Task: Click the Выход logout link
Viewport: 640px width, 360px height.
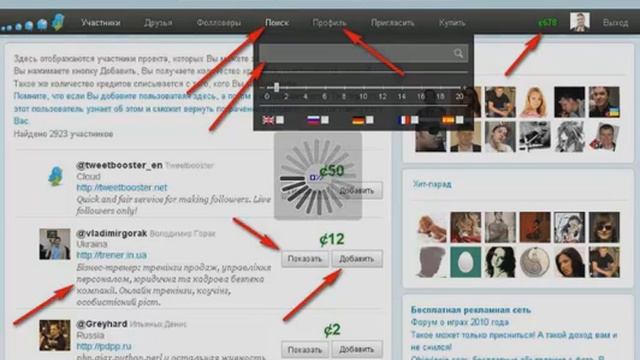Action: 616,23
